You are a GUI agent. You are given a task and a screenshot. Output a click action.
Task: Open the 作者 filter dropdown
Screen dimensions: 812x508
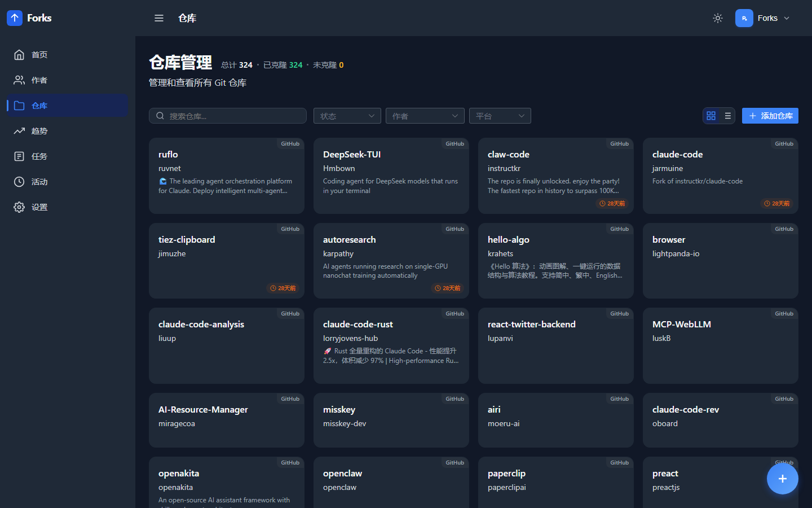coord(425,116)
